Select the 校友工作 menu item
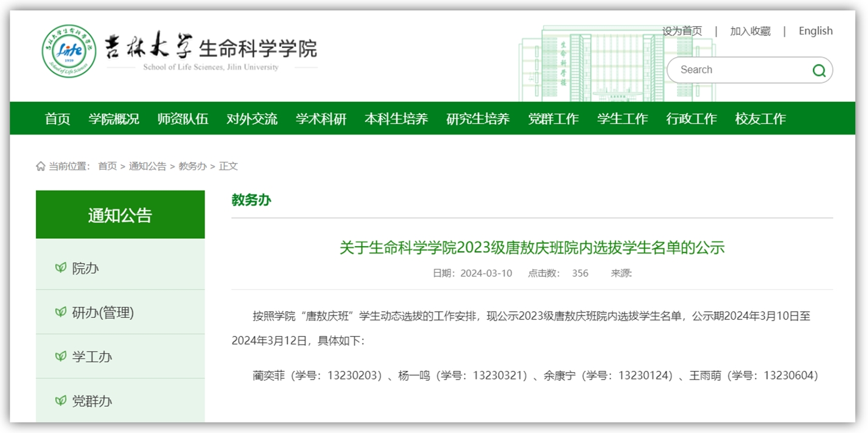Viewport: 868px width, 433px height. click(x=760, y=119)
